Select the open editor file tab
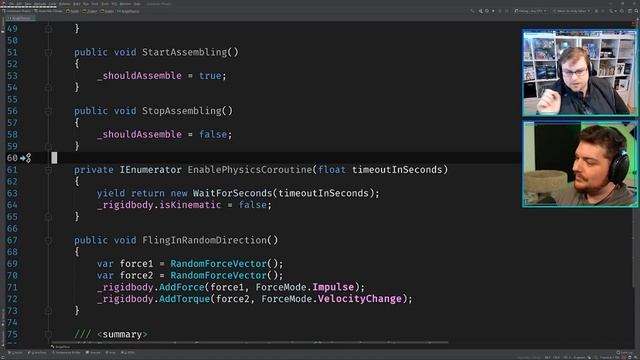Viewport: 640px width, 360px height. click(19, 18)
